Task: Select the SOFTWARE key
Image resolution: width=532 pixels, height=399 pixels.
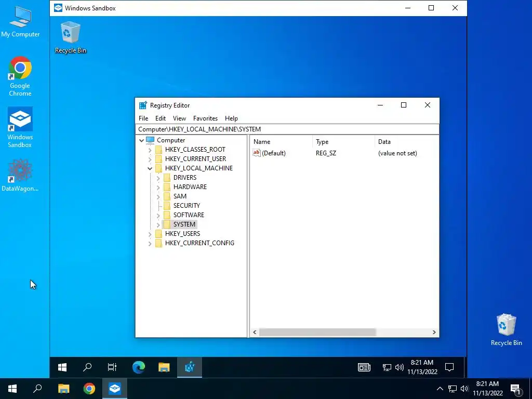Action: point(189,215)
